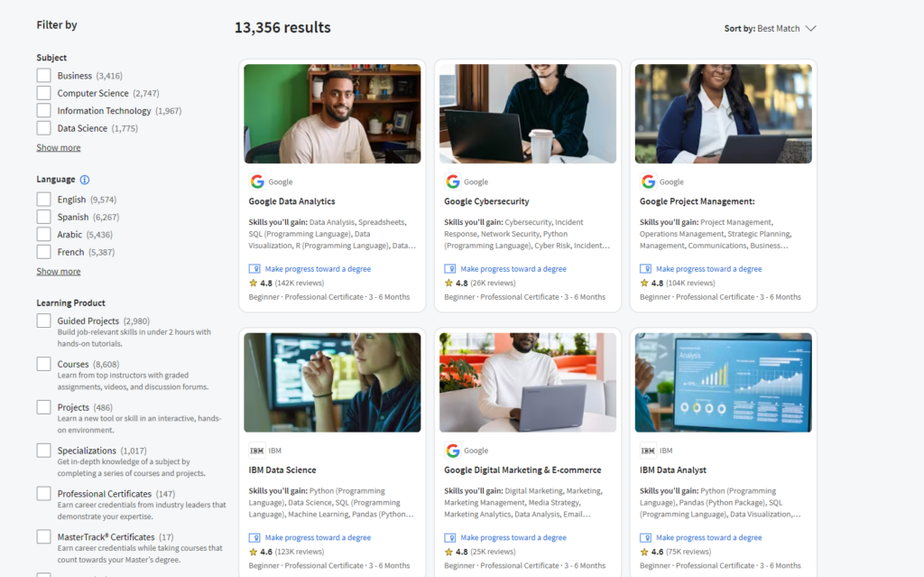Click Digital Marketing thumbnail image
Screen dimensions: 924x577
click(528, 382)
